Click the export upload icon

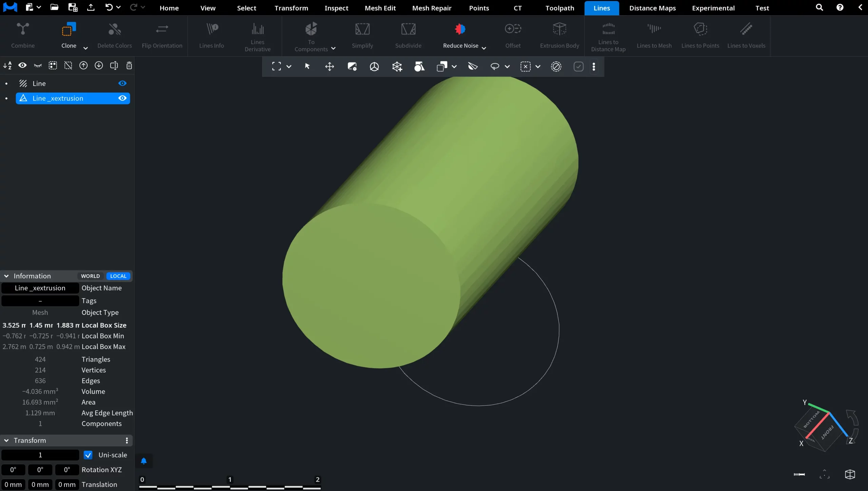pos(91,7)
